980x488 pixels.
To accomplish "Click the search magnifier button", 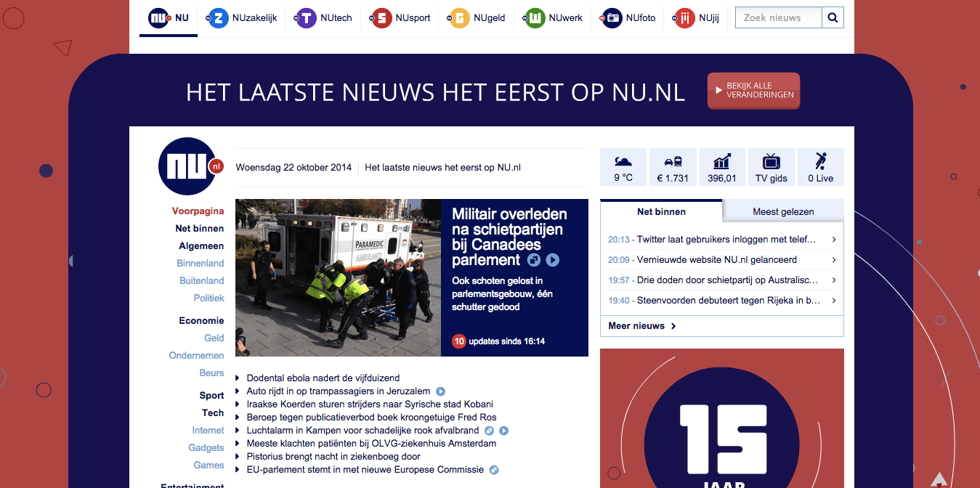I will [x=833, y=18].
